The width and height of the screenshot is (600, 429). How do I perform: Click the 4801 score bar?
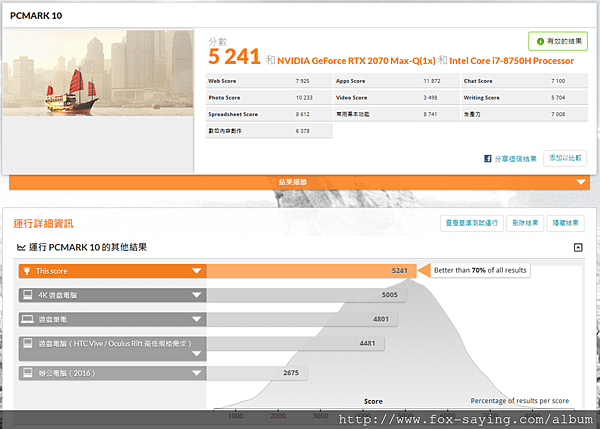coord(302,319)
